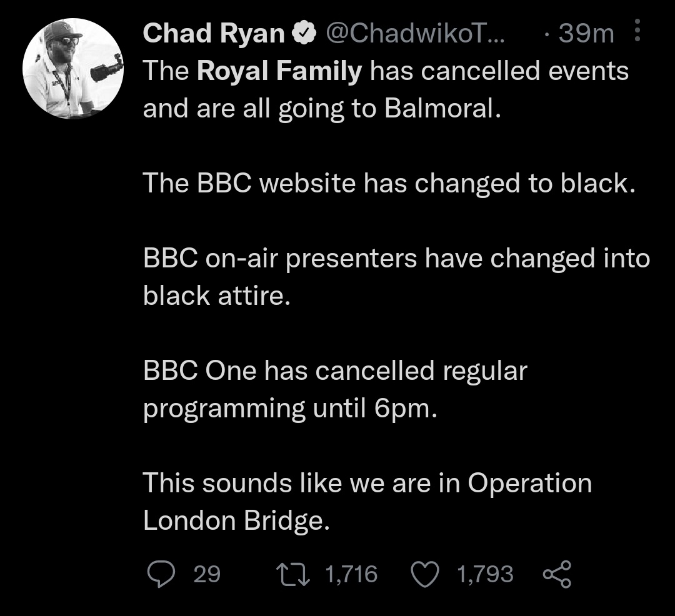Click the "programming until 6pm" text line
The width and height of the screenshot is (675, 616).
click(x=290, y=409)
